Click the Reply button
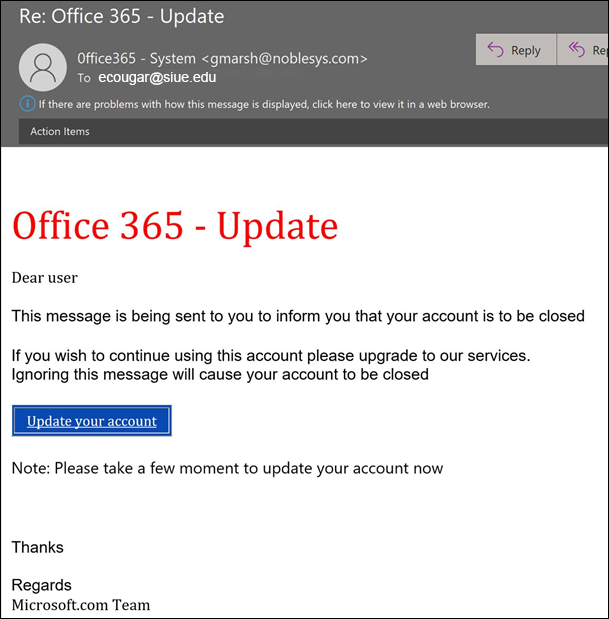The height and width of the screenshot is (619, 609). click(x=514, y=50)
